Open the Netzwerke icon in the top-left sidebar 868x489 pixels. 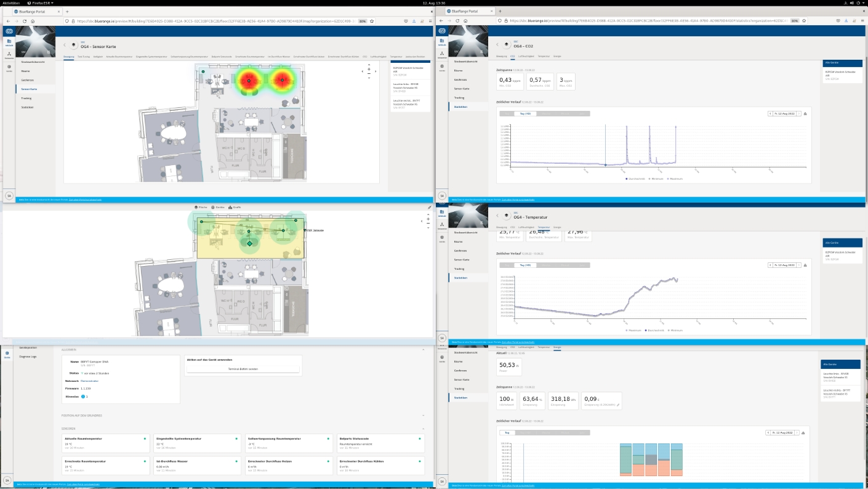[x=9, y=54]
